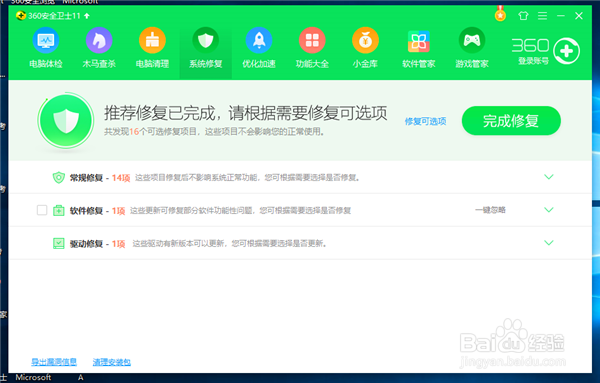Click the upgrade arrow next to 360安全卫士11
Screen dimensions: 600x383
(x=87, y=16)
